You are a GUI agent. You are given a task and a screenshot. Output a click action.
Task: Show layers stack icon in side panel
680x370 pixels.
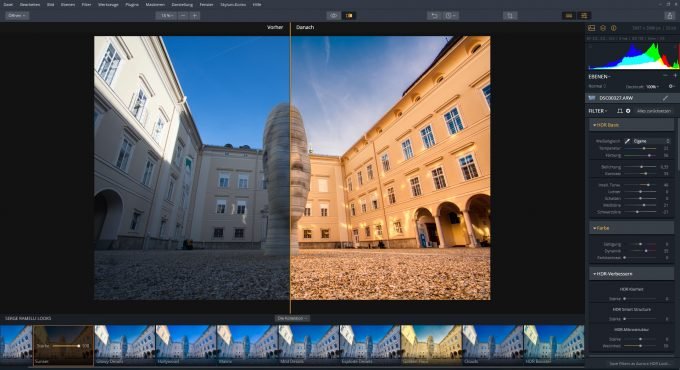[603, 28]
